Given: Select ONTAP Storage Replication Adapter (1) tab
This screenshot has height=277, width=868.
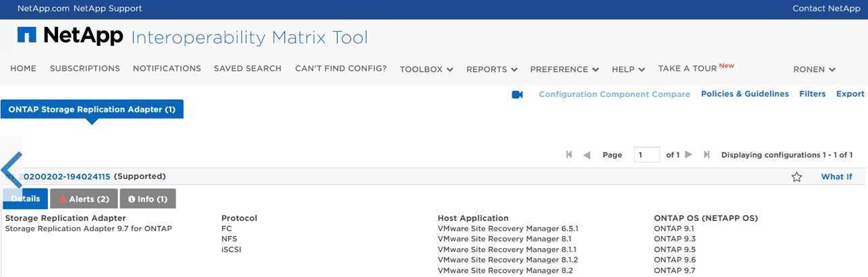Looking at the screenshot, I should (92, 109).
